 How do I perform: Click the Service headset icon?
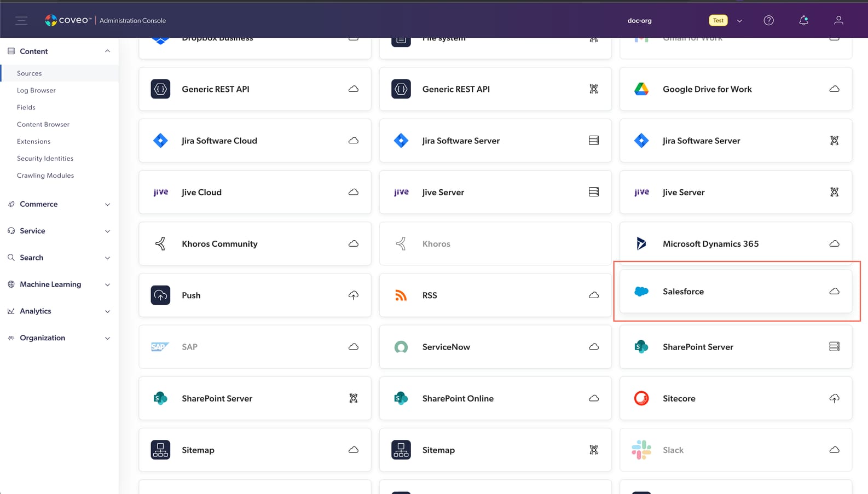(x=11, y=231)
